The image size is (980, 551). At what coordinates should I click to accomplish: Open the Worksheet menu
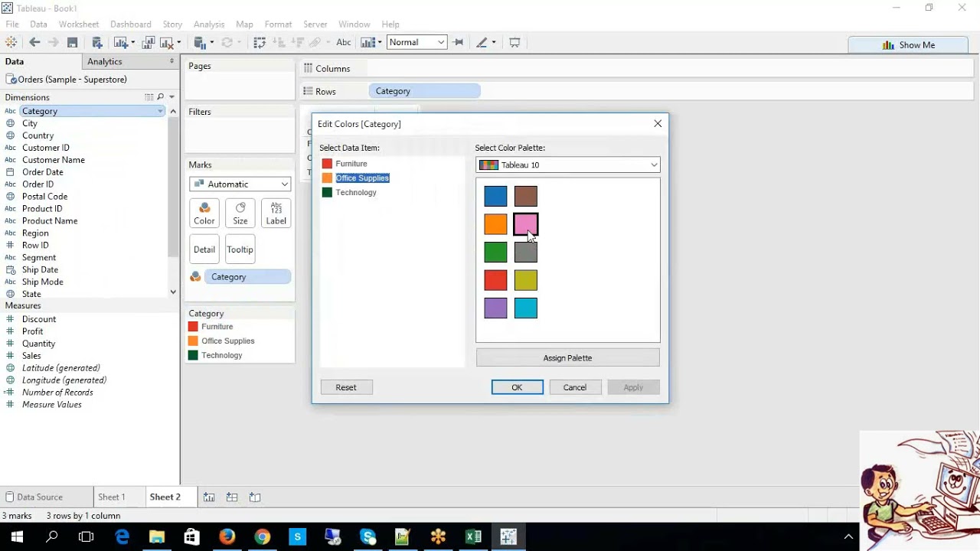79,24
